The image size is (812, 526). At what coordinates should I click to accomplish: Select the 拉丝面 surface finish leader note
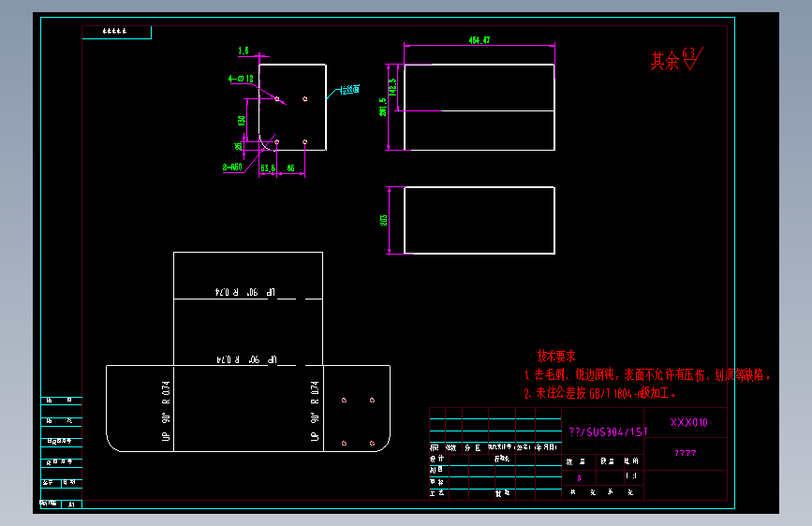pyautogui.click(x=349, y=90)
